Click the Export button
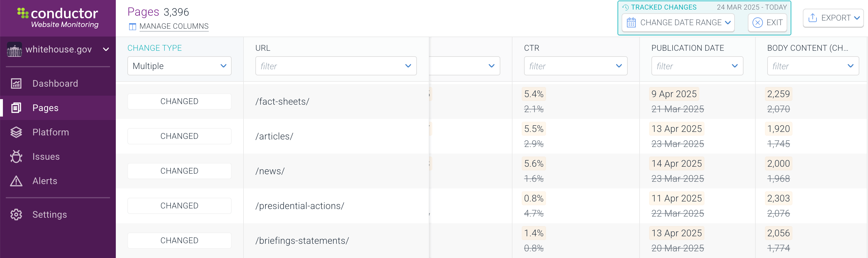Image resolution: width=868 pixels, height=258 pixels. point(833,18)
